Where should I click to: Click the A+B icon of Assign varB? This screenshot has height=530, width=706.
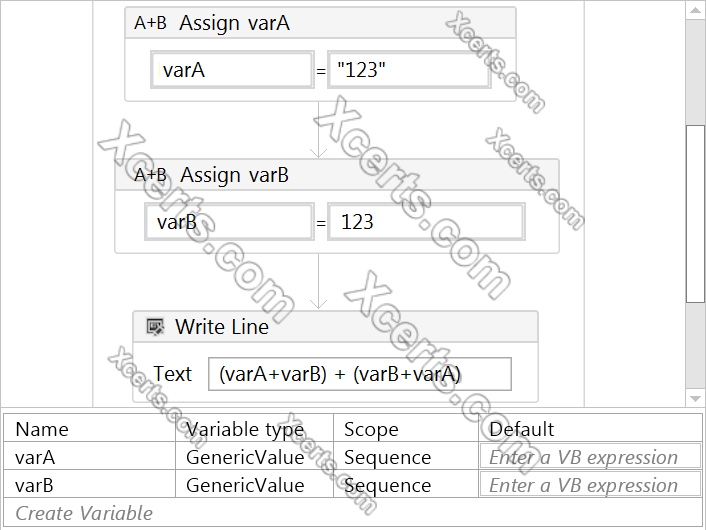pyautogui.click(x=151, y=175)
